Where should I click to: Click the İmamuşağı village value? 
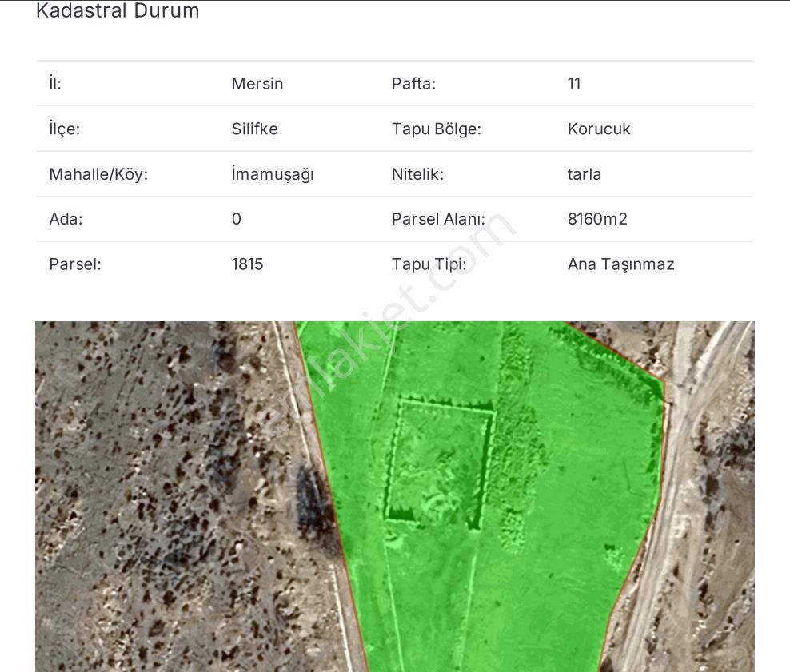[273, 174]
